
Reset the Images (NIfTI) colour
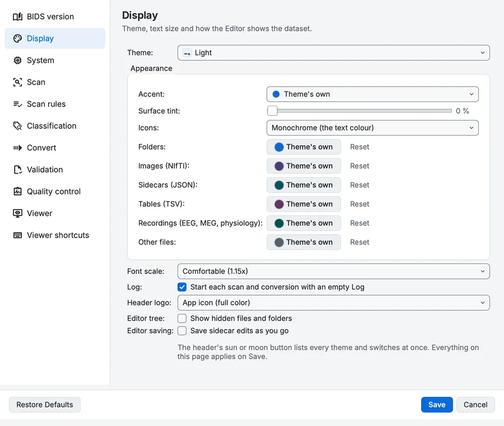pyautogui.click(x=360, y=166)
